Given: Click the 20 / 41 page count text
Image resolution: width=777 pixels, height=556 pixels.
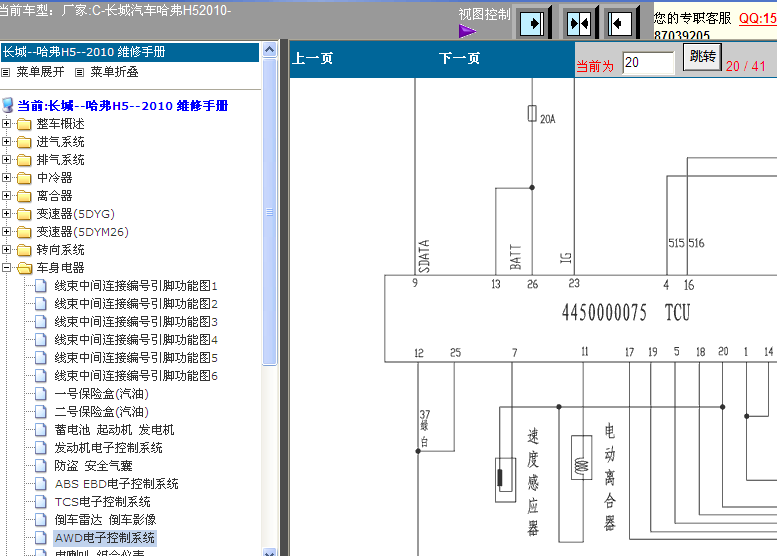Looking at the screenshot, I should pos(745,66).
